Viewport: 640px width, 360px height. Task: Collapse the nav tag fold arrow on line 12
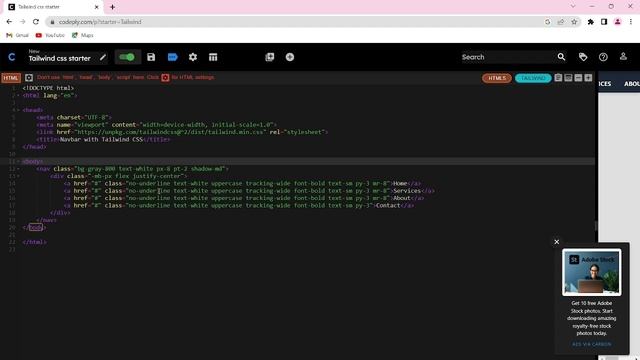[x=18, y=169]
